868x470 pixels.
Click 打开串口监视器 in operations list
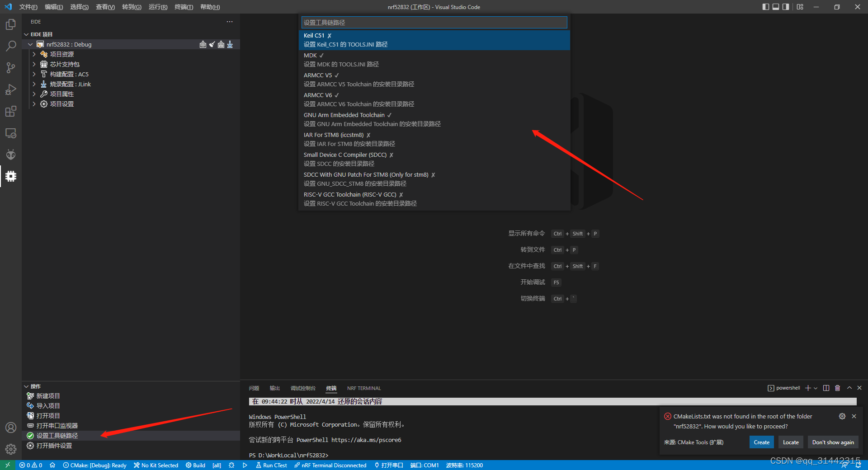click(x=57, y=426)
